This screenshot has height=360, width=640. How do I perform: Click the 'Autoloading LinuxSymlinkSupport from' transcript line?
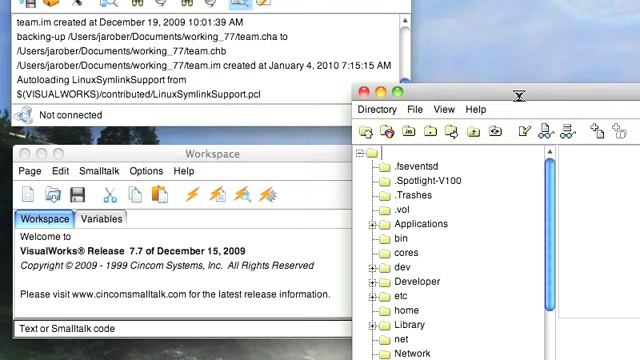(x=101, y=80)
